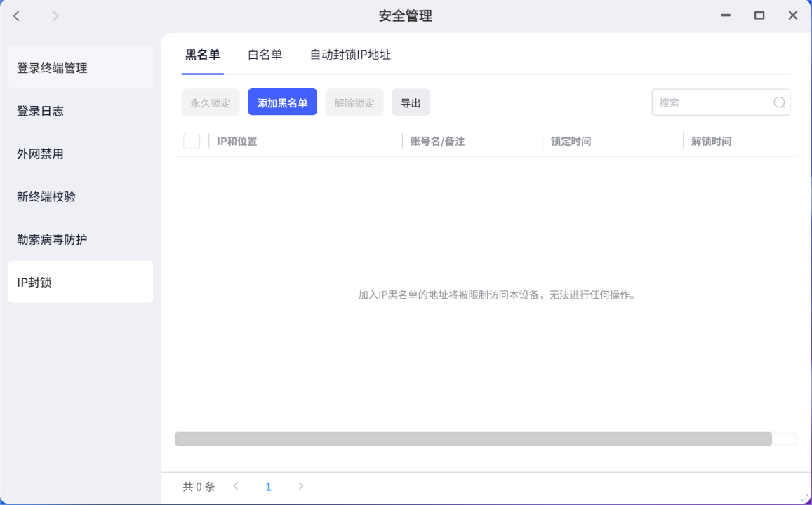The image size is (812, 505).
Task: Export list with 导出 button
Action: tap(411, 102)
